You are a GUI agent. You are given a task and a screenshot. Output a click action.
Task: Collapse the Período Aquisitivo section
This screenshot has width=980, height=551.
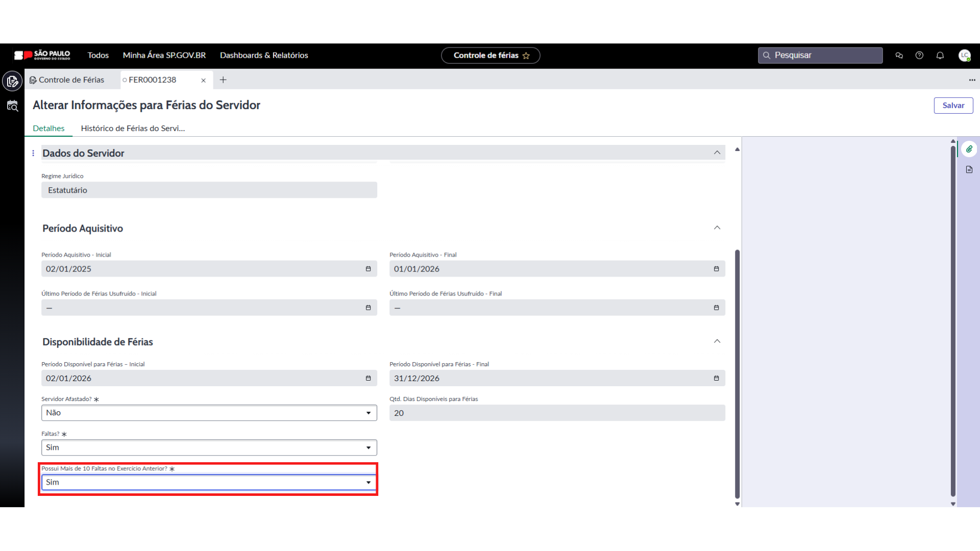(717, 228)
